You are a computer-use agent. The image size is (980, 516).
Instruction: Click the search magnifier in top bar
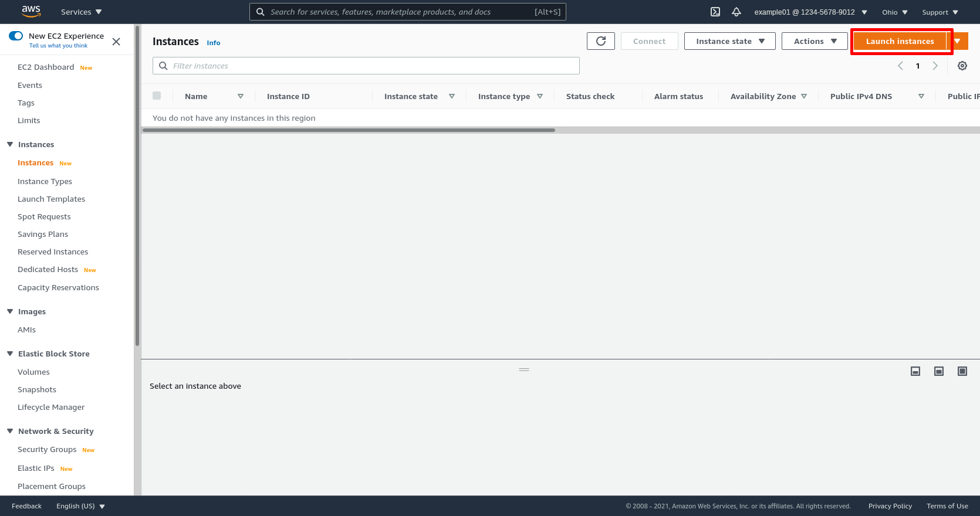click(x=261, y=12)
